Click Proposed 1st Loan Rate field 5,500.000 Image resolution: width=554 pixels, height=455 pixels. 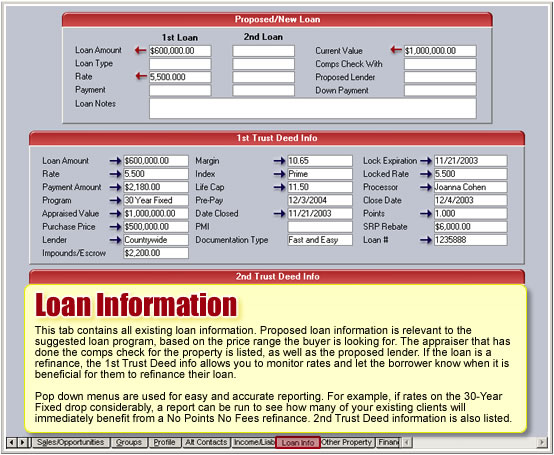click(180, 77)
